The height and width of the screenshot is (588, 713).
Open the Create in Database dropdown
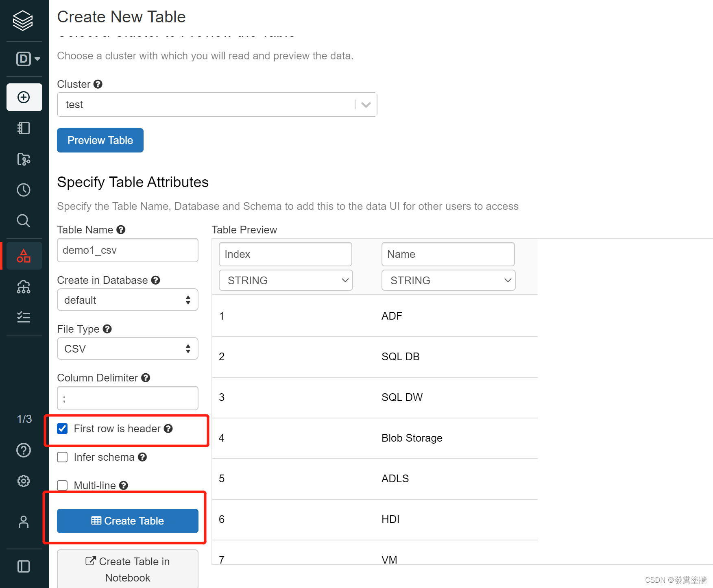tap(128, 300)
